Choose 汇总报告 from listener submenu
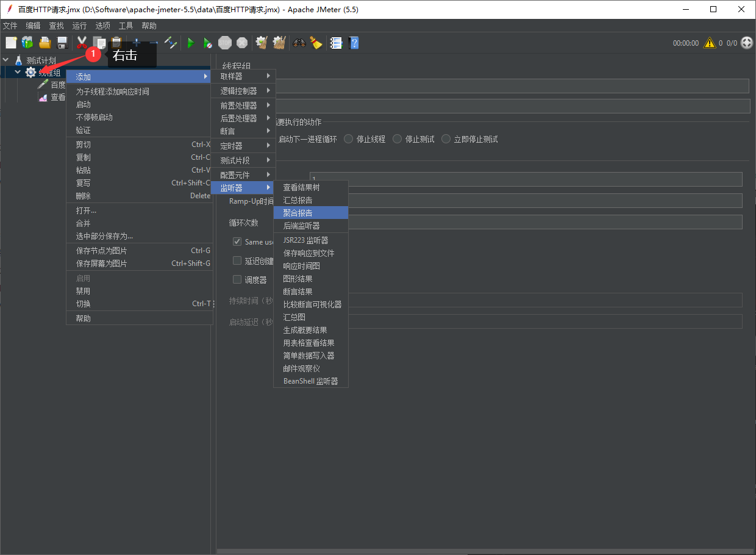Image resolution: width=756 pixels, height=555 pixels. pyautogui.click(x=311, y=200)
